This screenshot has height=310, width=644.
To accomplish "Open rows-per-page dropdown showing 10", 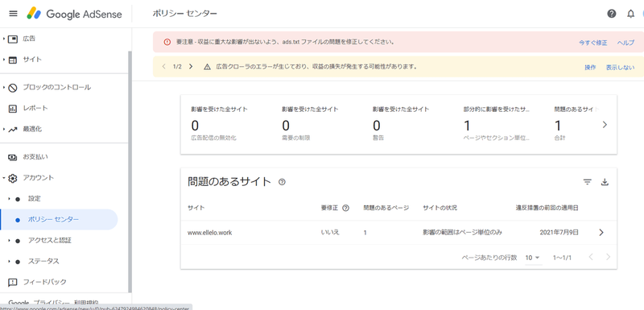I will pos(533,258).
